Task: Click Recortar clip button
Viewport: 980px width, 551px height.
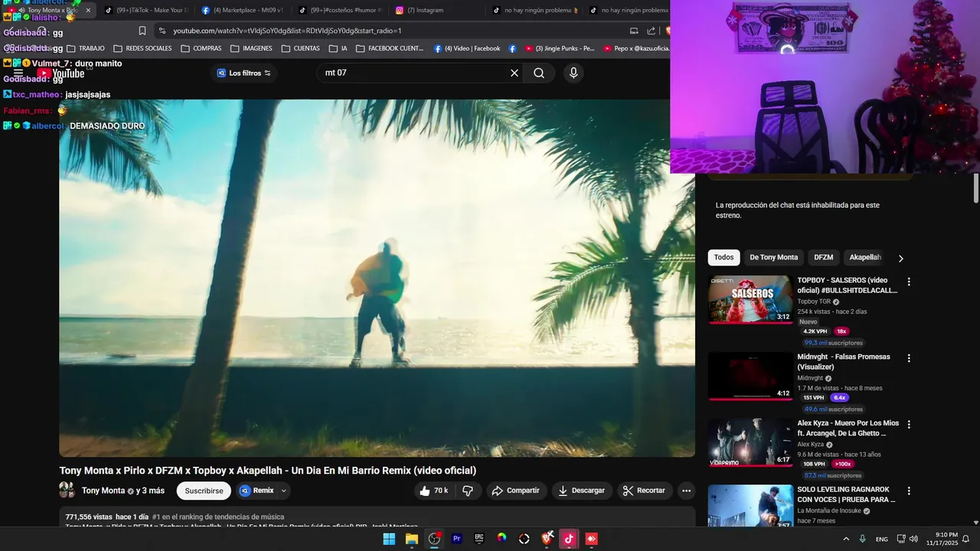Action: 645,491
